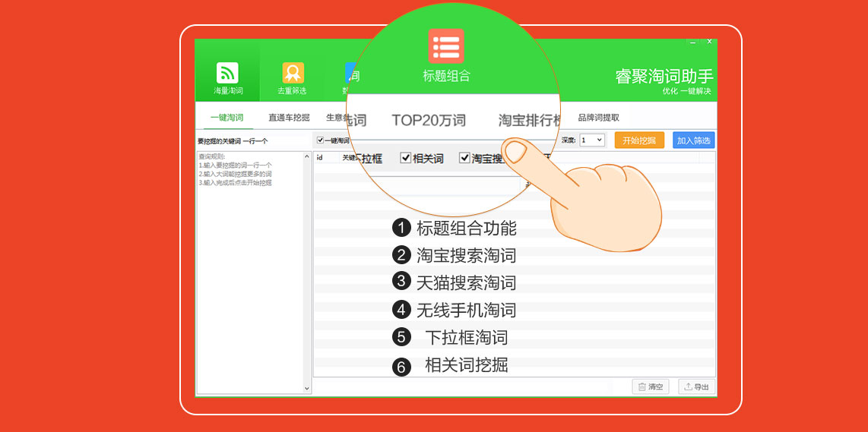Select the magnified TOP20万词 tab

tap(429, 120)
